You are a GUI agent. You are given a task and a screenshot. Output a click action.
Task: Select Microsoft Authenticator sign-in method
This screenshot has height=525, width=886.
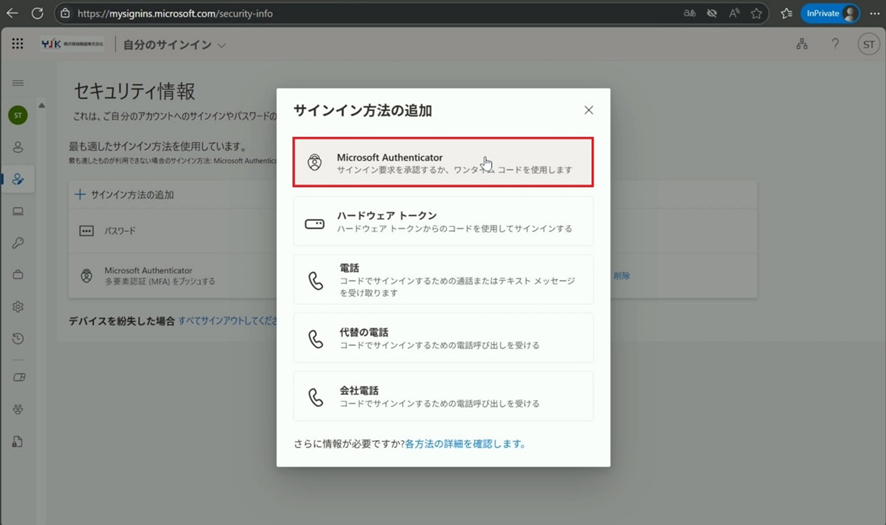pos(443,163)
